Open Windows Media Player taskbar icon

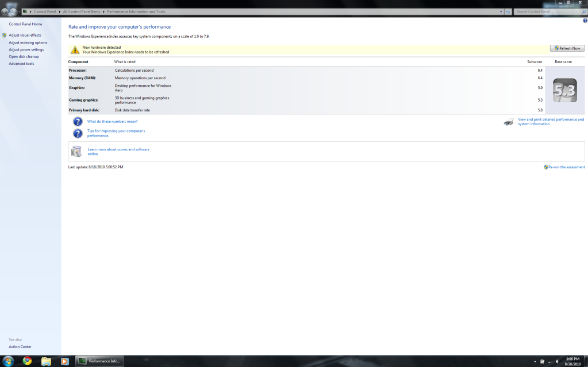[64, 361]
